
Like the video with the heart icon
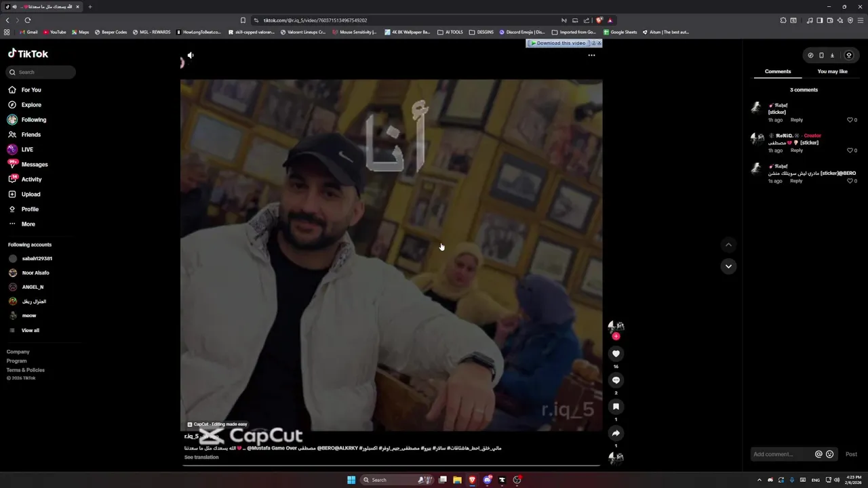[x=616, y=354]
